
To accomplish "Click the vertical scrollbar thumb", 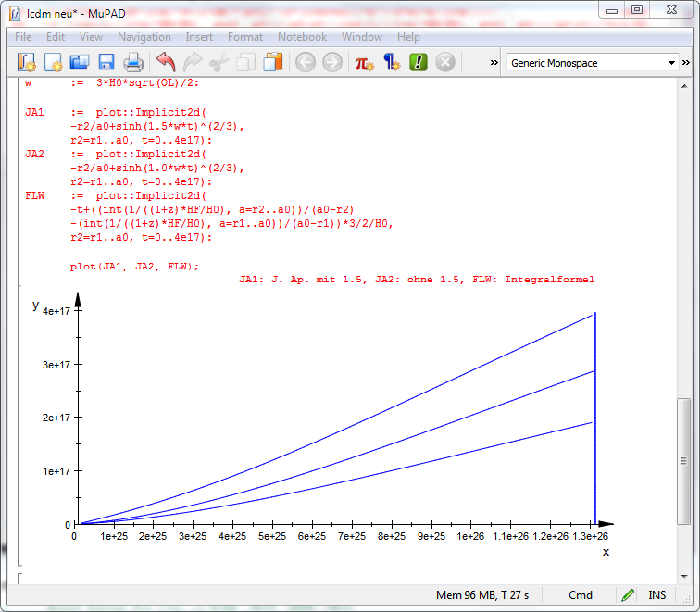I will coord(683,446).
